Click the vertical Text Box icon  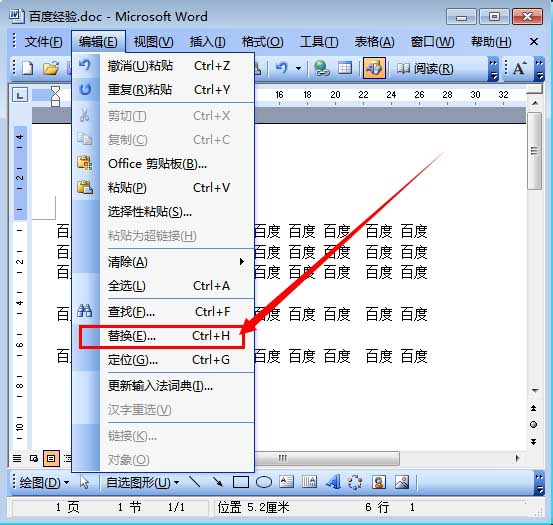click(x=309, y=482)
